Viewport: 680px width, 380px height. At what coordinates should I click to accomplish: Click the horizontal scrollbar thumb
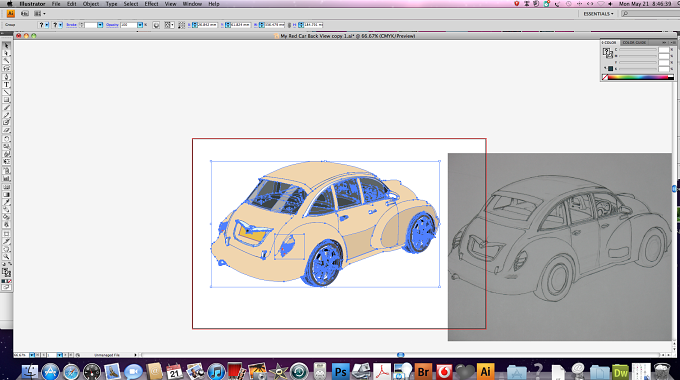coord(400,355)
